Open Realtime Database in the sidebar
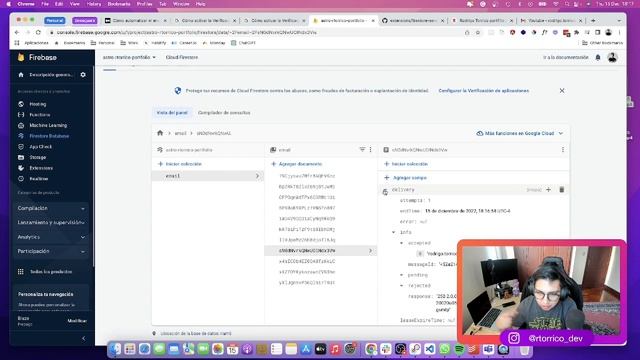 pos(38,178)
